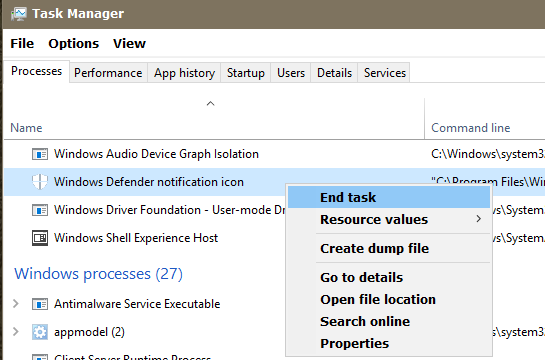The height and width of the screenshot is (360, 545).
Task: Select the appmodel (2) row text
Action: click(89, 332)
